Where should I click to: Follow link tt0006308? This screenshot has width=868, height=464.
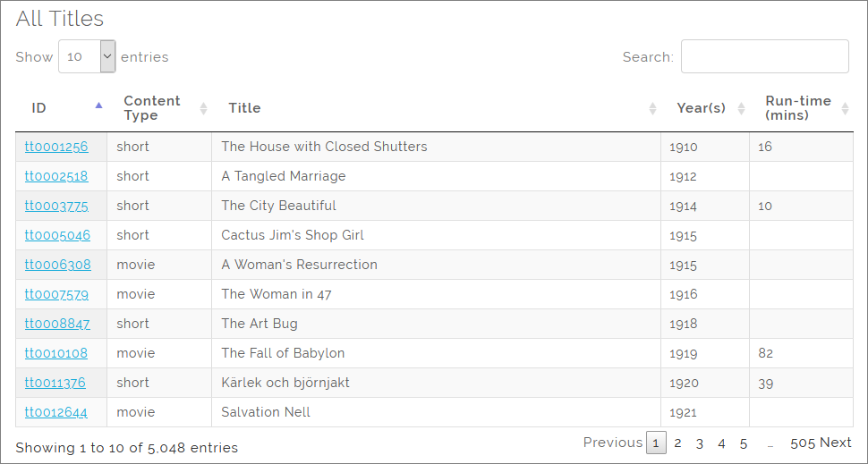(x=57, y=265)
